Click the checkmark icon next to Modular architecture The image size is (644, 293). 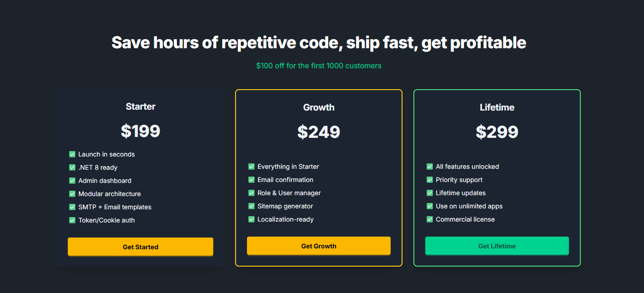72,194
